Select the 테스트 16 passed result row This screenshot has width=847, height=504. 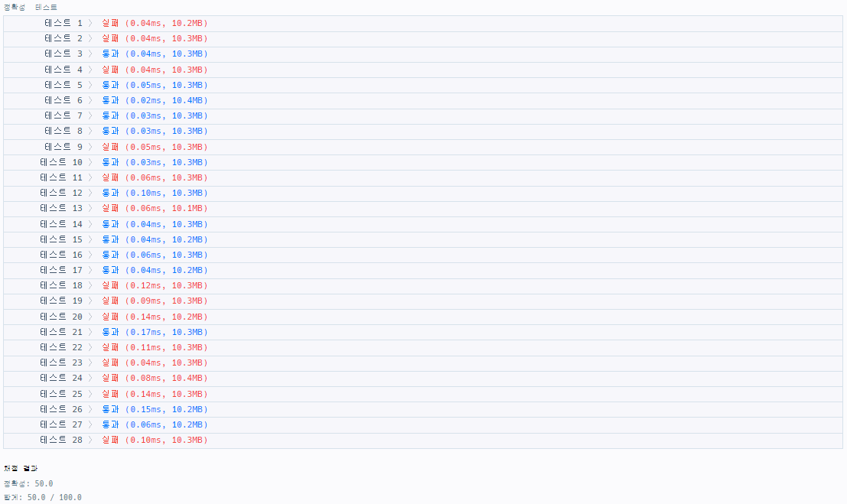coord(423,255)
